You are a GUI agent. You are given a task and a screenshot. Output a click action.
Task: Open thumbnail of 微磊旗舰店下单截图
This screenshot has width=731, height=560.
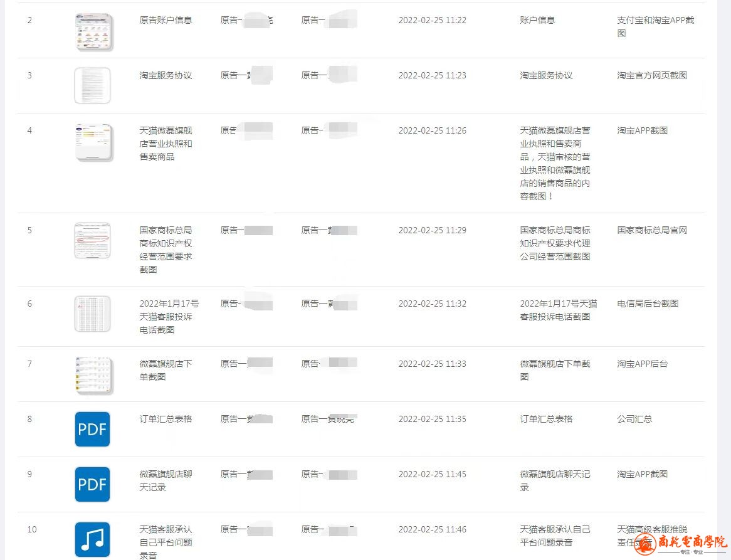[93, 376]
